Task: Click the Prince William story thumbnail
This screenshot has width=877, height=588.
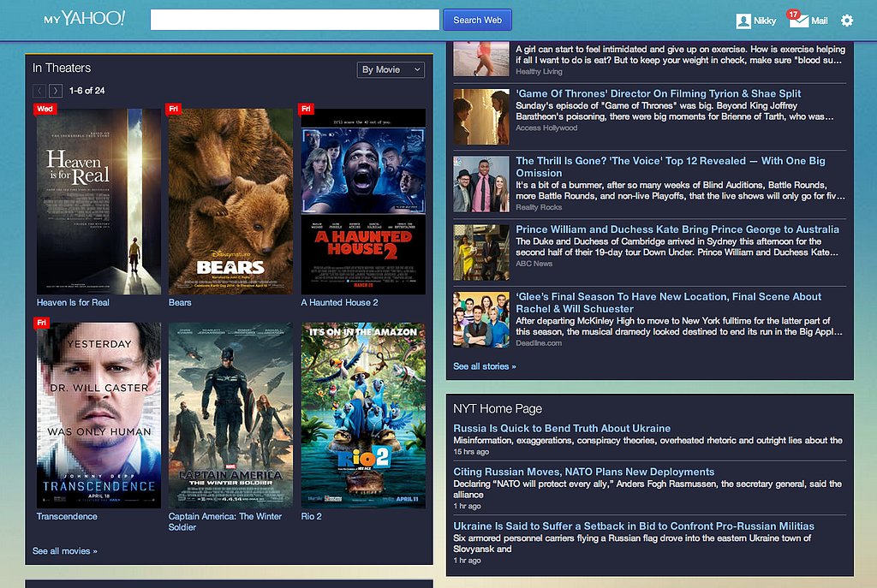Action: coord(481,252)
